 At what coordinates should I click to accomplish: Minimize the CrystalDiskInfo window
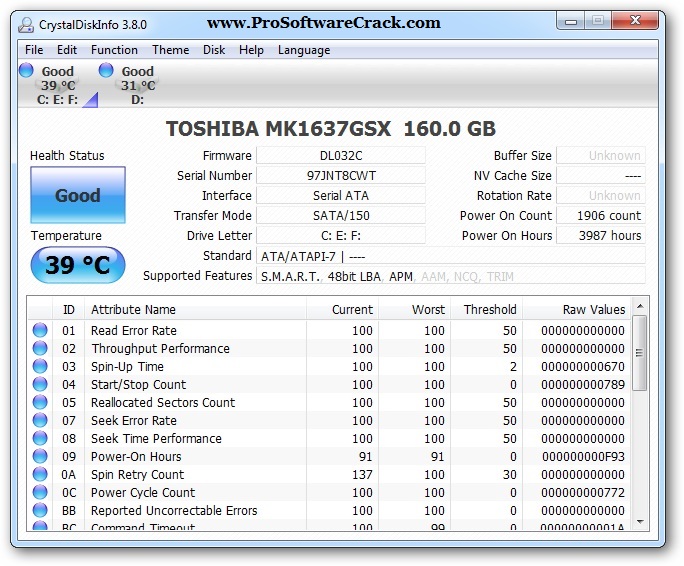571,21
